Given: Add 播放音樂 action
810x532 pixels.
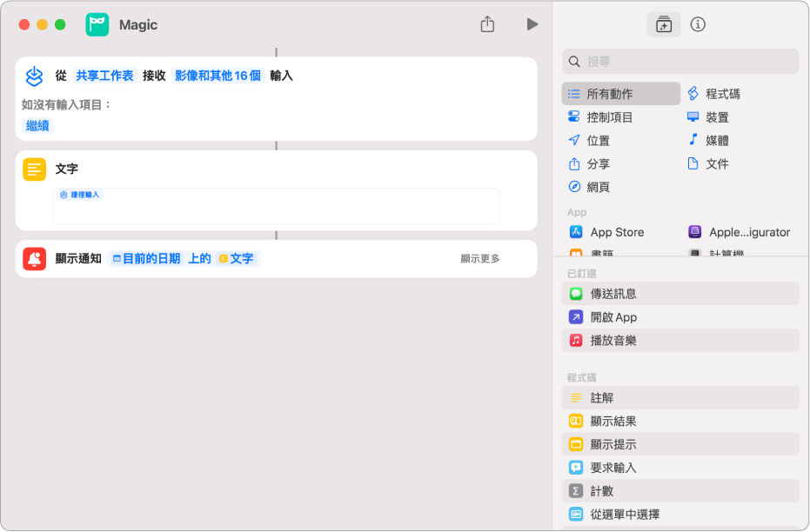Looking at the screenshot, I should 680,340.
